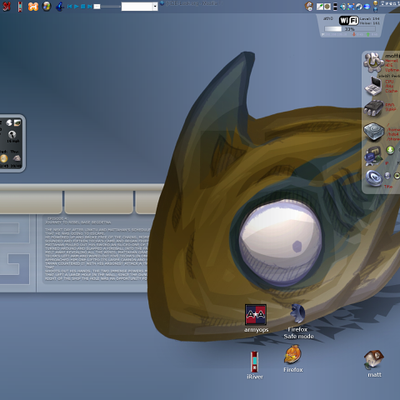
Task: Open the orange bone-shaped launcher icon
Action: 33,6
